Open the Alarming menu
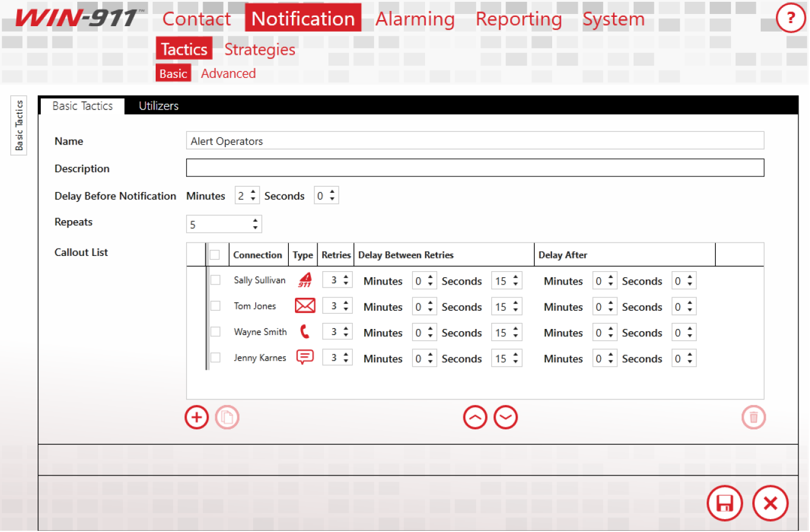810x532 pixels. pyautogui.click(x=415, y=19)
